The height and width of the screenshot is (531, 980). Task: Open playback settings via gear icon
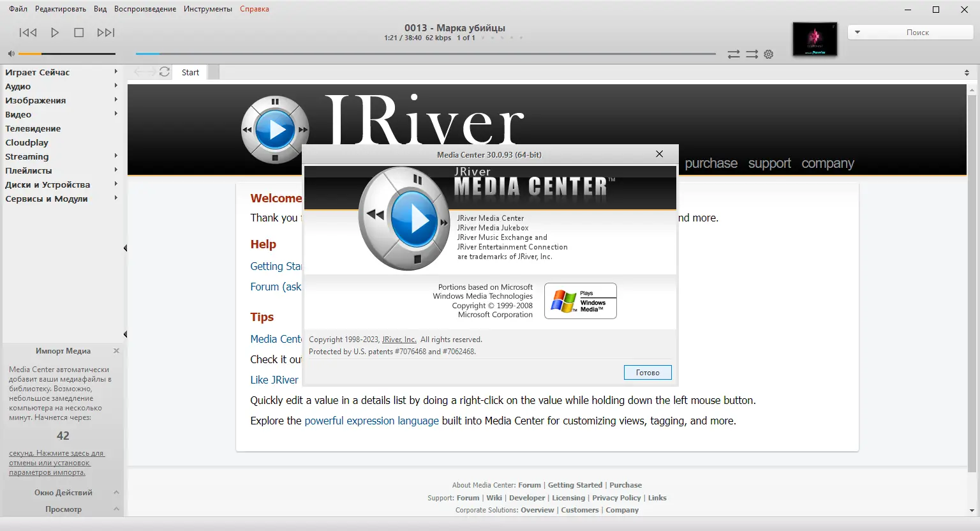tap(768, 54)
